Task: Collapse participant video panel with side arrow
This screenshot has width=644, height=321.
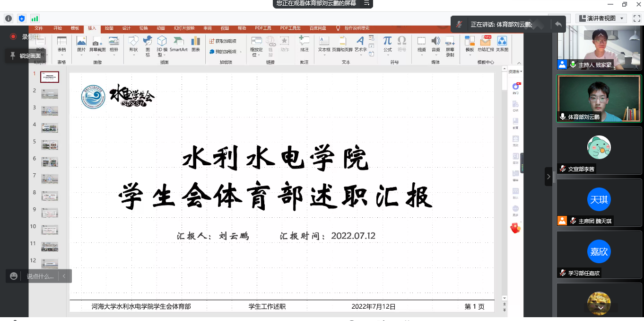Action: [548, 177]
